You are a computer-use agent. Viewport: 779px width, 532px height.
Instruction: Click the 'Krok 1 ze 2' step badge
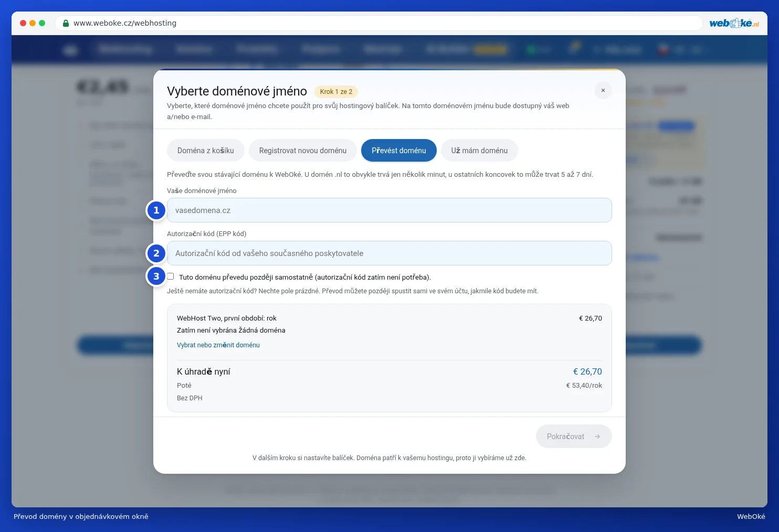pos(336,91)
